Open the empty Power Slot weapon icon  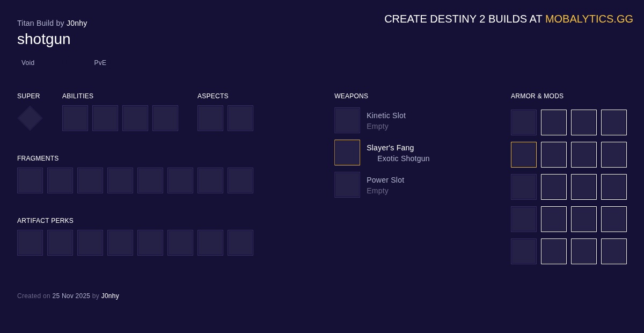tap(347, 185)
